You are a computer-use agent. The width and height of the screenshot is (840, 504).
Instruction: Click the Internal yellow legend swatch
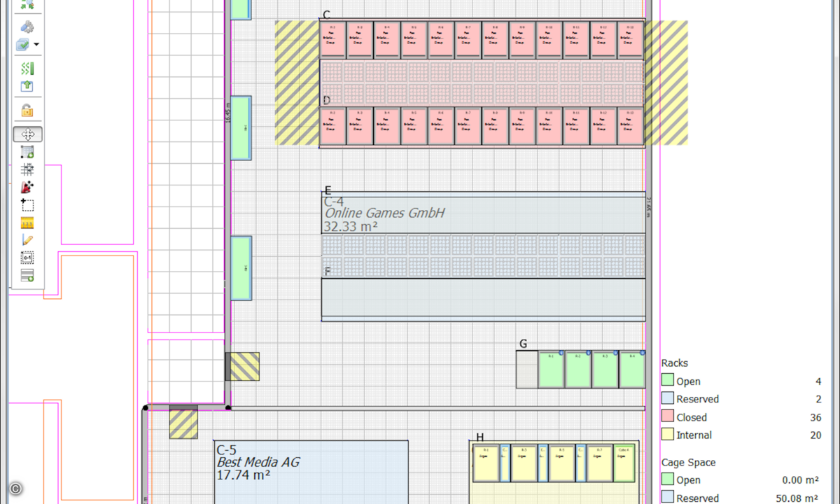(x=668, y=435)
